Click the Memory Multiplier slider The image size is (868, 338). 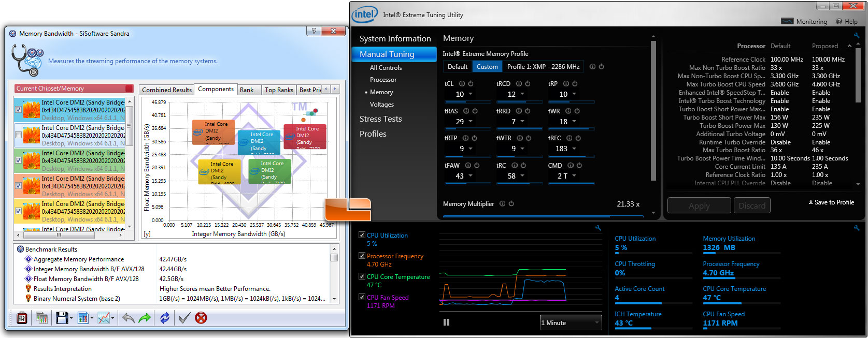click(543, 216)
